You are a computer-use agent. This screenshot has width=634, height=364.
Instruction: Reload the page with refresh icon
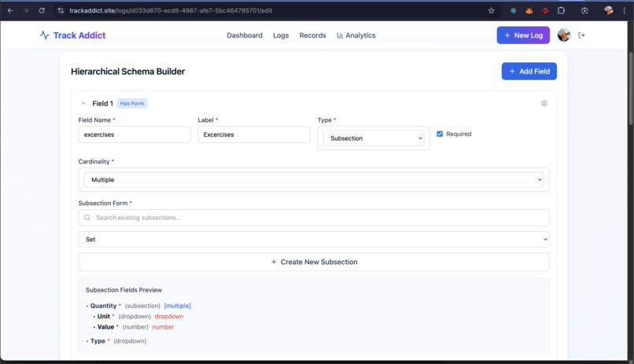tap(42, 10)
